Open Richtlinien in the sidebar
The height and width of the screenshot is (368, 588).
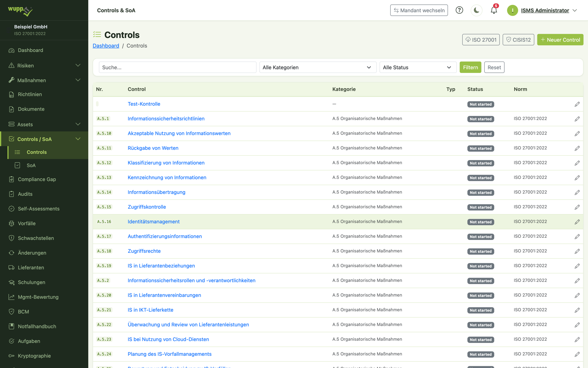pyautogui.click(x=44, y=95)
